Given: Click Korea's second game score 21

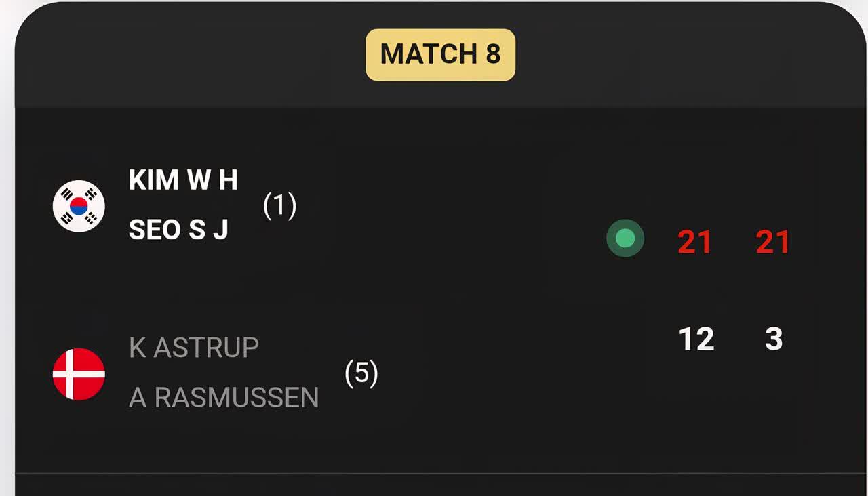Looking at the screenshot, I should coord(773,242).
